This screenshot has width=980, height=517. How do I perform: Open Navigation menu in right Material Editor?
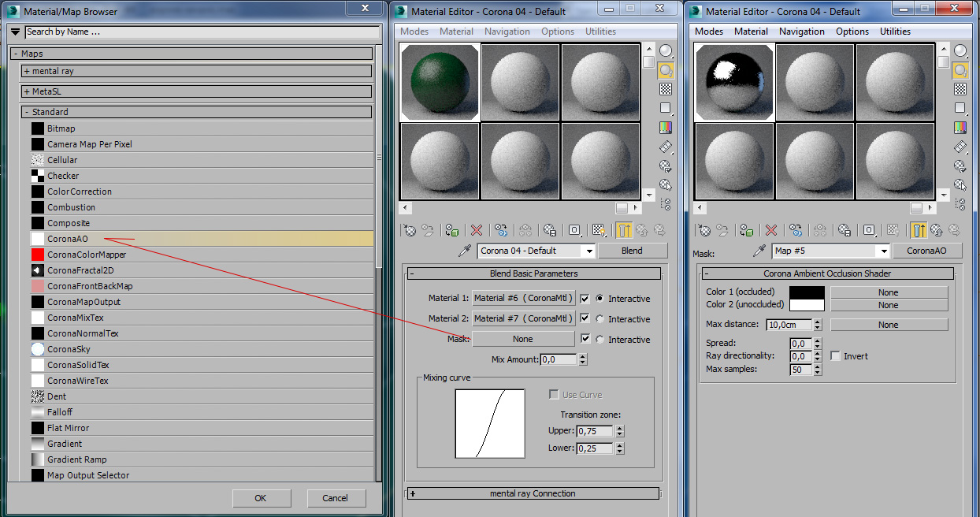pyautogui.click(x=801, y=32)
